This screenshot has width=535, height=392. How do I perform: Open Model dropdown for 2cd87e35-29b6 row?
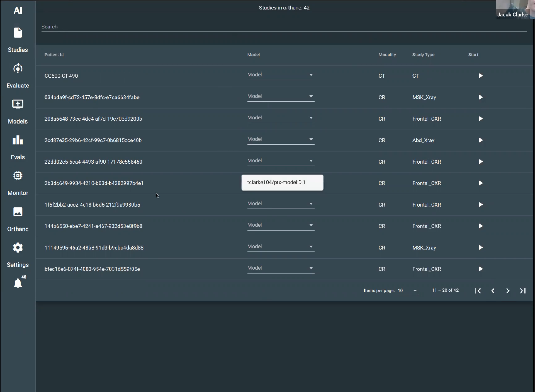[281, 139]
